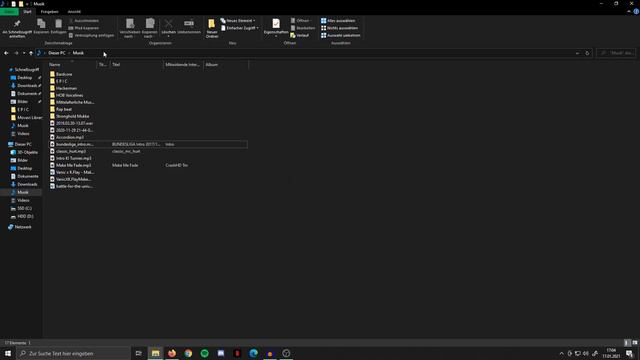
Task: Open Eigenschaften from the ribbon
Action: click(x=276, y=27)
